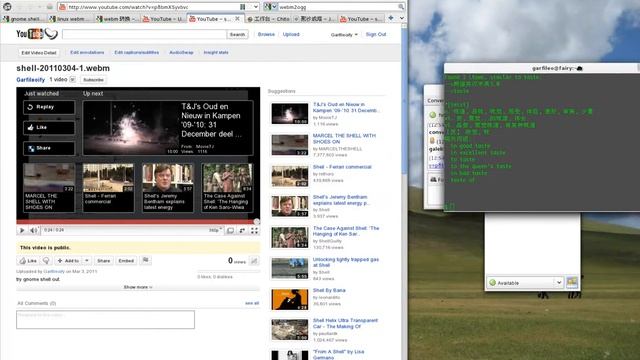Open the Unlocking tightly trapped gas suggestion
The image size is (640, 360).
point(346,262)
